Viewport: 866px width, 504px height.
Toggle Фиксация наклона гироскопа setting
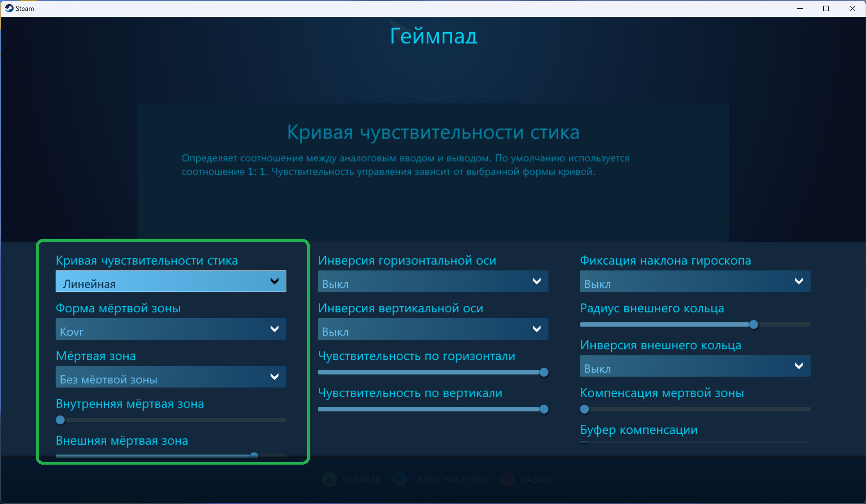click(695, 281)
